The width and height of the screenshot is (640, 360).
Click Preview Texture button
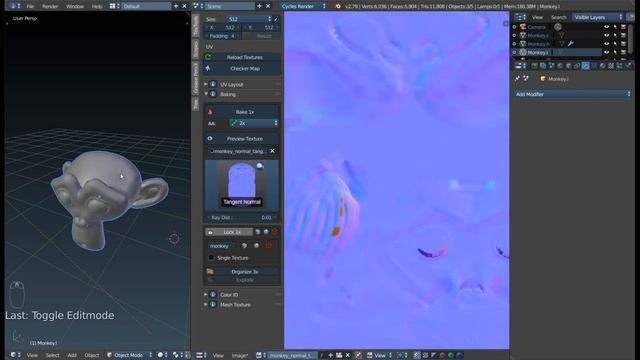coord(242,139)
